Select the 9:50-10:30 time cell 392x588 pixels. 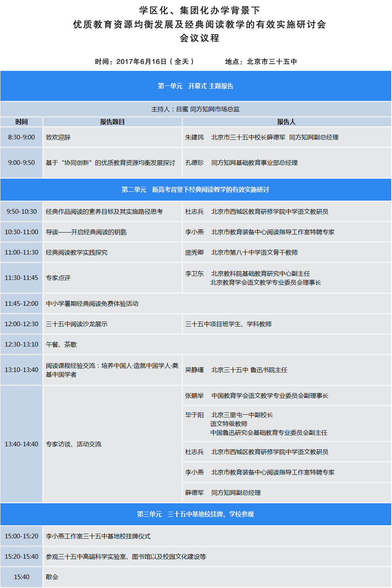pyautogui.click(x=22, y=211)
